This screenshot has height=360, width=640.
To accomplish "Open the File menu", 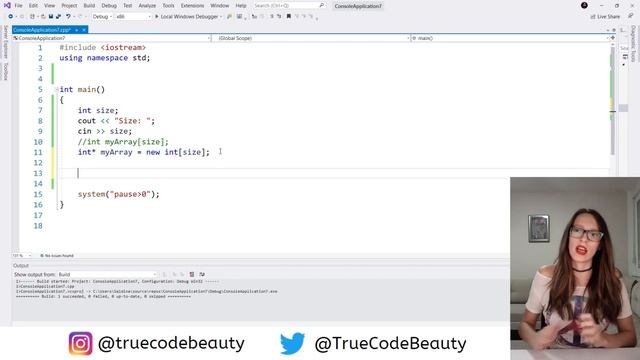I will tap(18, 6).
